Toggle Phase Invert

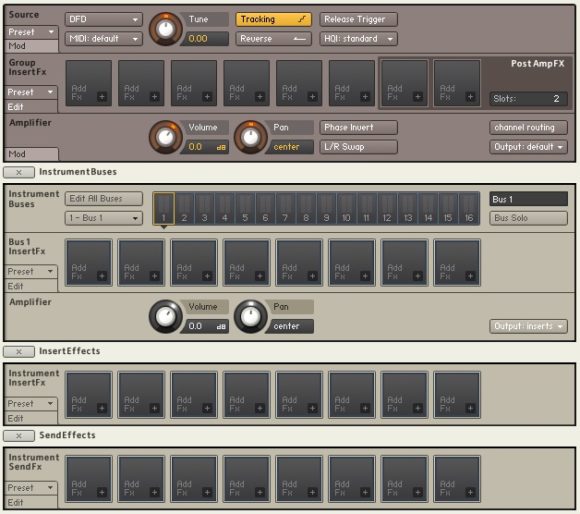click(x=358, y=128)
